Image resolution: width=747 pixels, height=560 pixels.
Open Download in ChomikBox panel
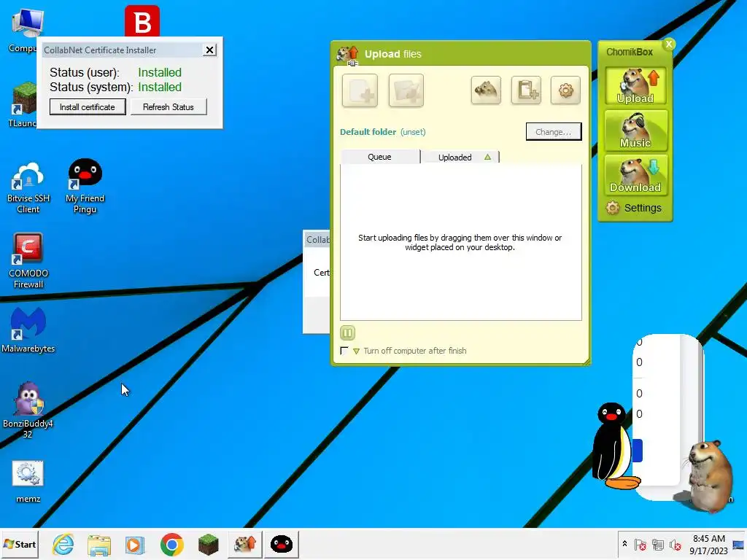(635, 175)
